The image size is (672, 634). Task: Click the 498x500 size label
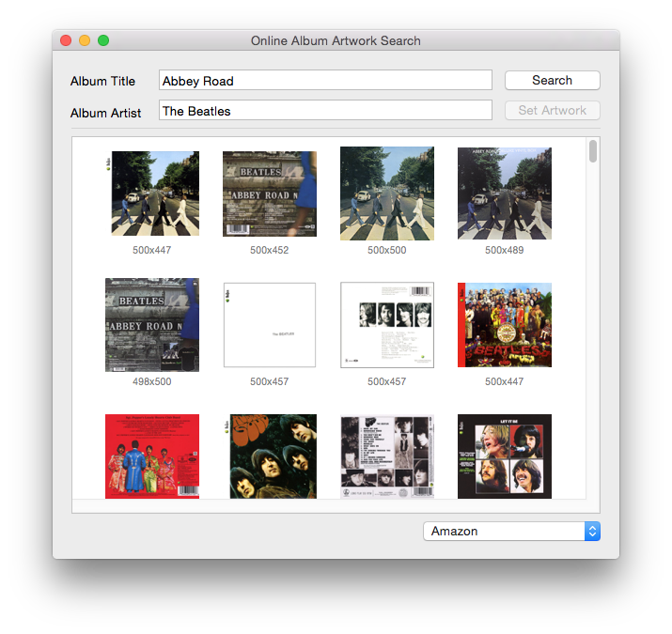[152, 381]
